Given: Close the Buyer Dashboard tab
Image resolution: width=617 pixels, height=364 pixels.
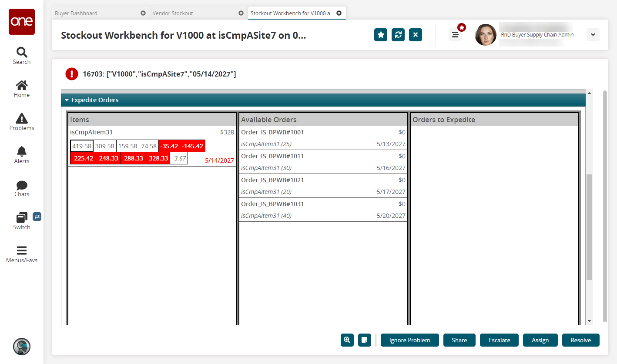Looking at the screenshot, I should [x=143, y=13].
